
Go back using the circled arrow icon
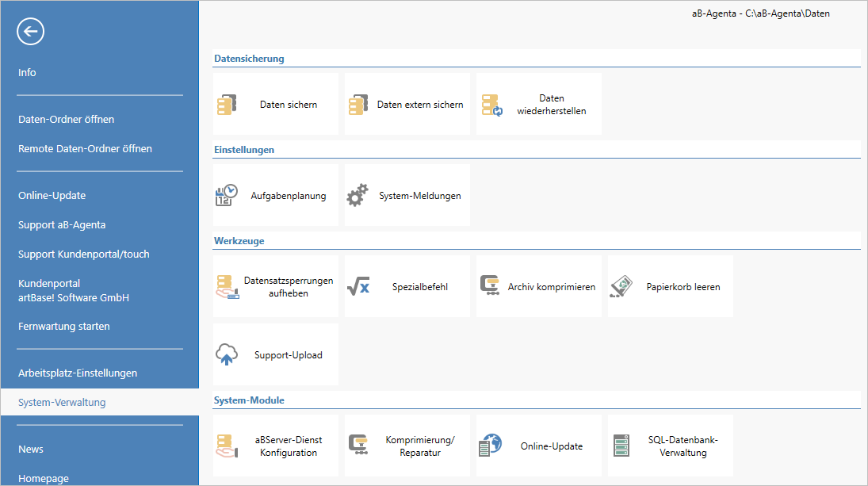click(x=30, y=32)
